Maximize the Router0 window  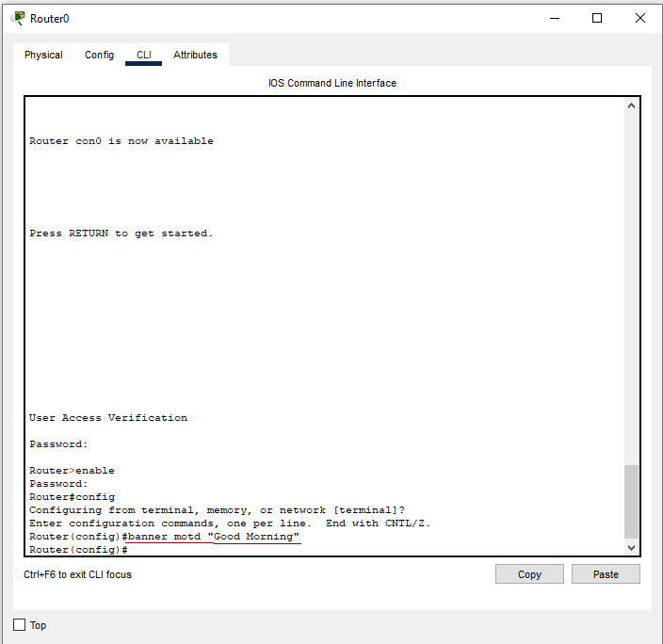[596, 18]
